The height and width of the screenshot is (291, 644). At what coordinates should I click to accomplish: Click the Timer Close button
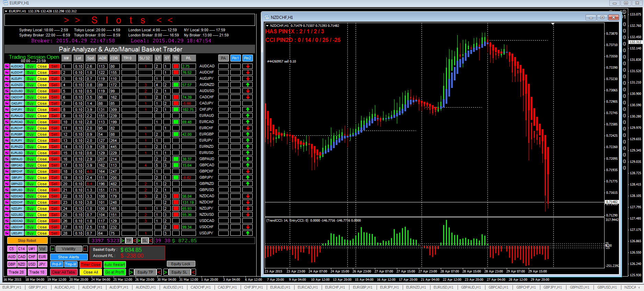tap(91, 264)
